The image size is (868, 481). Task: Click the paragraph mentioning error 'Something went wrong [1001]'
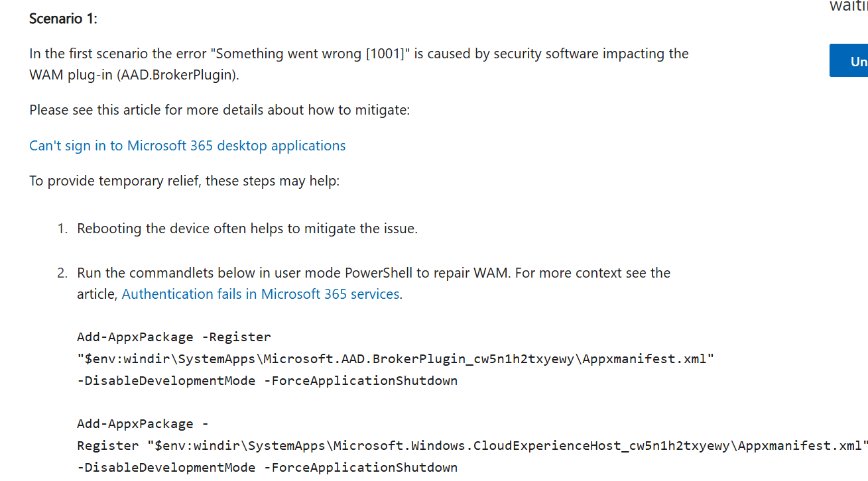click(x=358, y=64)
